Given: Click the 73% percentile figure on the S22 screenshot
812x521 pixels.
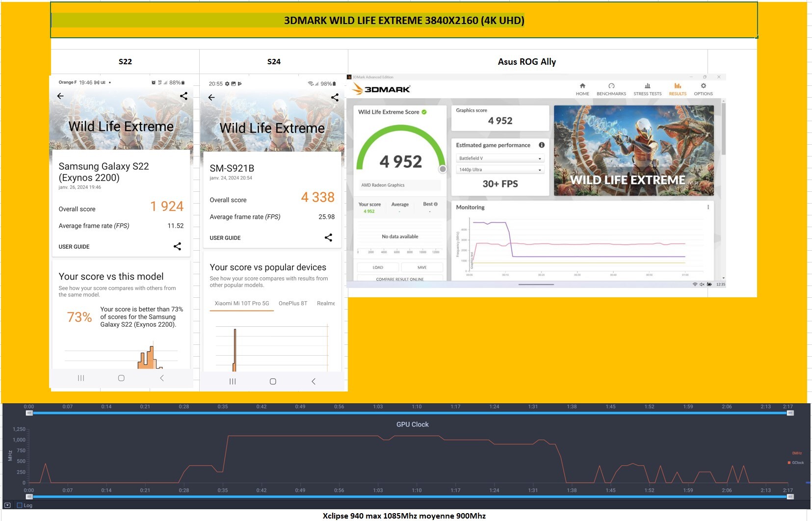Looking at the screenshot, I should pyautogui.click(x=79, y=317).
